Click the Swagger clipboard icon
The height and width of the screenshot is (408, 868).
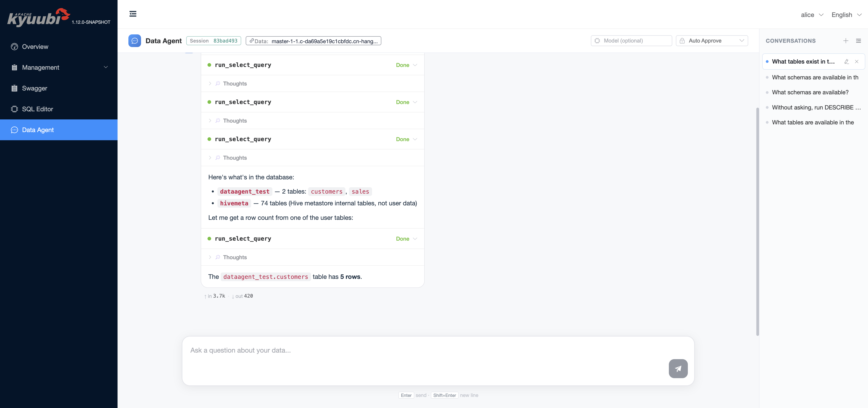click(x=14, y=88)
